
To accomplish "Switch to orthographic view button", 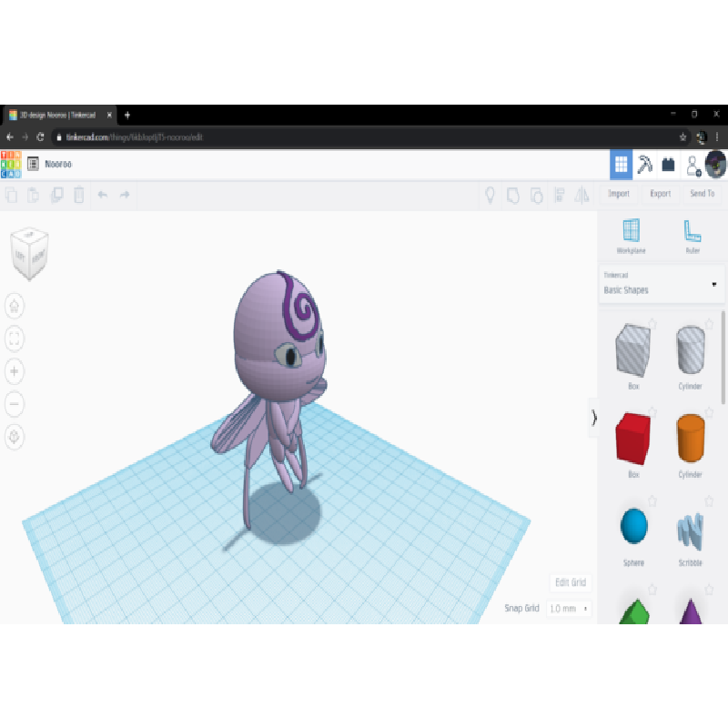I will pyautogui.click(x=15, y=437).
